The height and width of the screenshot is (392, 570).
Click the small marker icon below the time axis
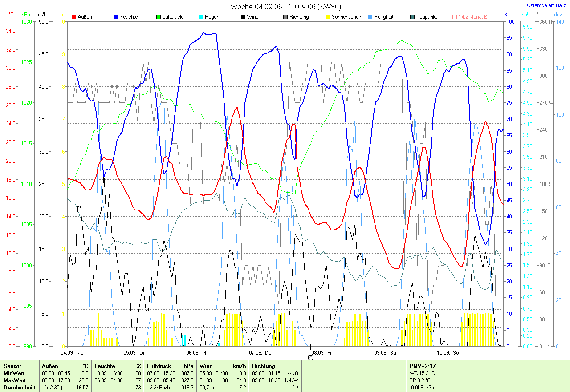(310, 357)
